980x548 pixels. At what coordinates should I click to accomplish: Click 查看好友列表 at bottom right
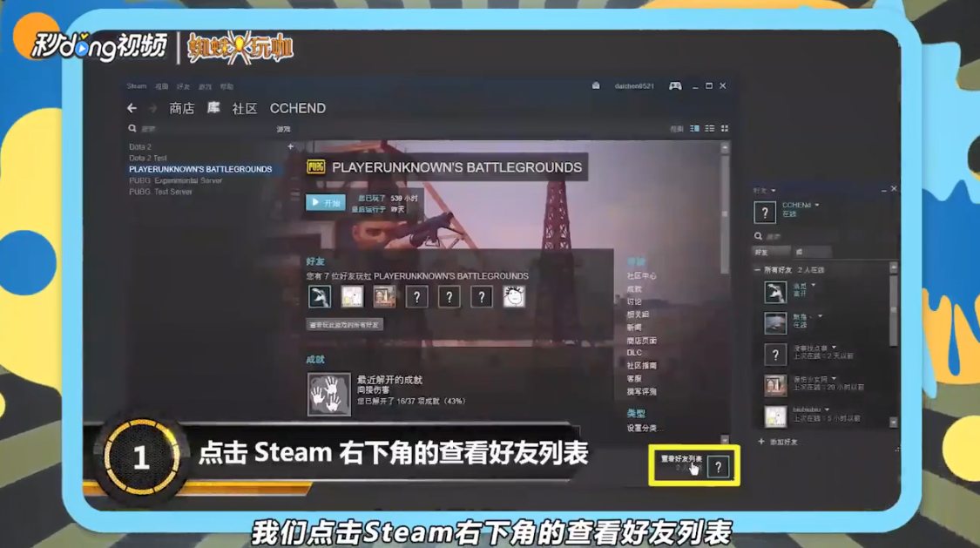click(x=681, y=459)
